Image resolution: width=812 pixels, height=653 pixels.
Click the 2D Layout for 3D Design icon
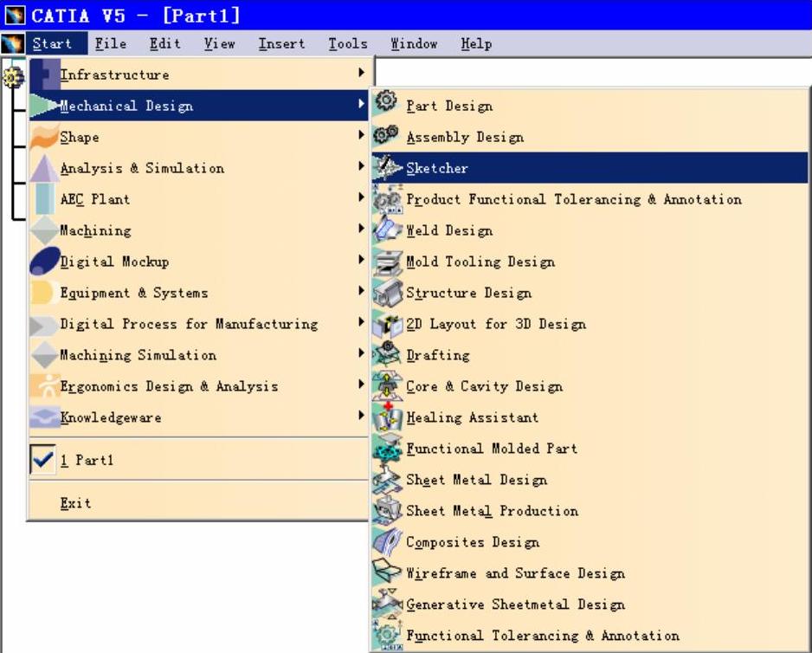click(387, 325)
